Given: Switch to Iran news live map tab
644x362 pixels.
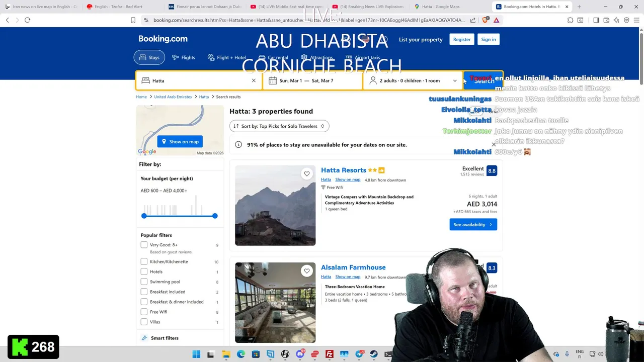Looking at the screenshot, I should pos(41,7).
